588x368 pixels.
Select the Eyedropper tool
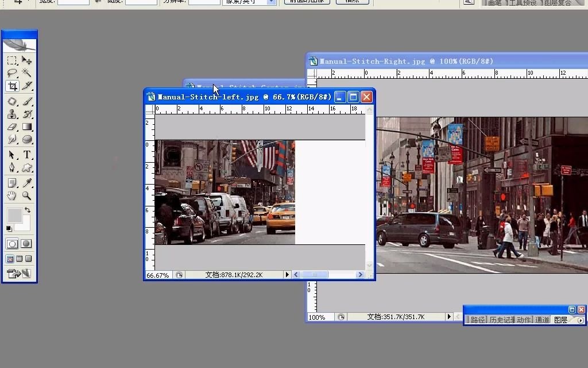26,182
